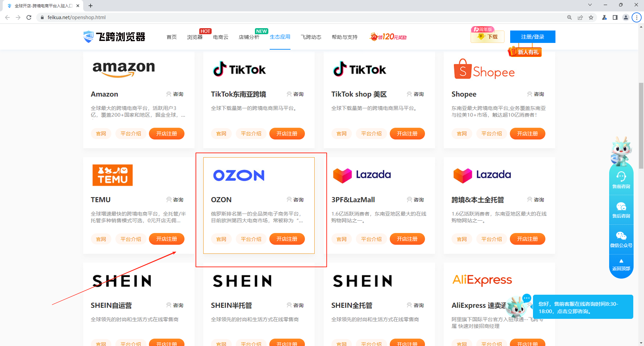Click 开店注册 on the TEMU card
The width and height of the screenshot is (644, 346).
(167, 239)
